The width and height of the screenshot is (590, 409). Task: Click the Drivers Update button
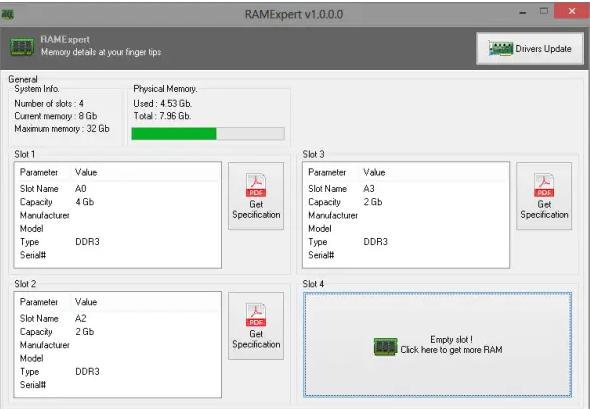[x=530, y=49]
